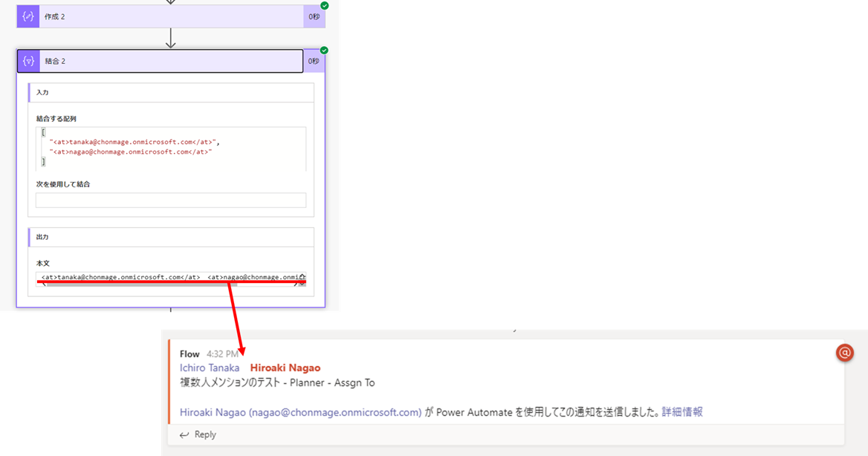Click the 次を使用して結合 input field
Image resolution: width=868 pixels, height=456 pixels.
click(x=171, y=200)
